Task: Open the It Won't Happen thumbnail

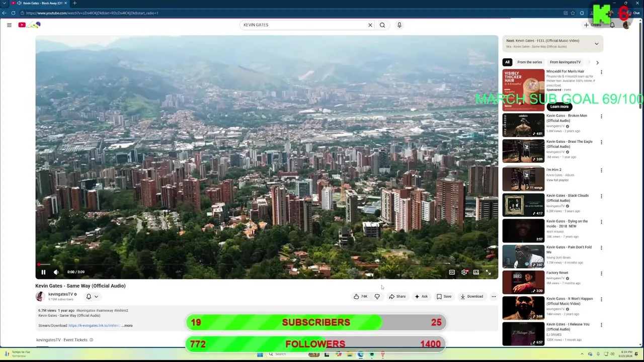Action: click(x=523, y=308)
